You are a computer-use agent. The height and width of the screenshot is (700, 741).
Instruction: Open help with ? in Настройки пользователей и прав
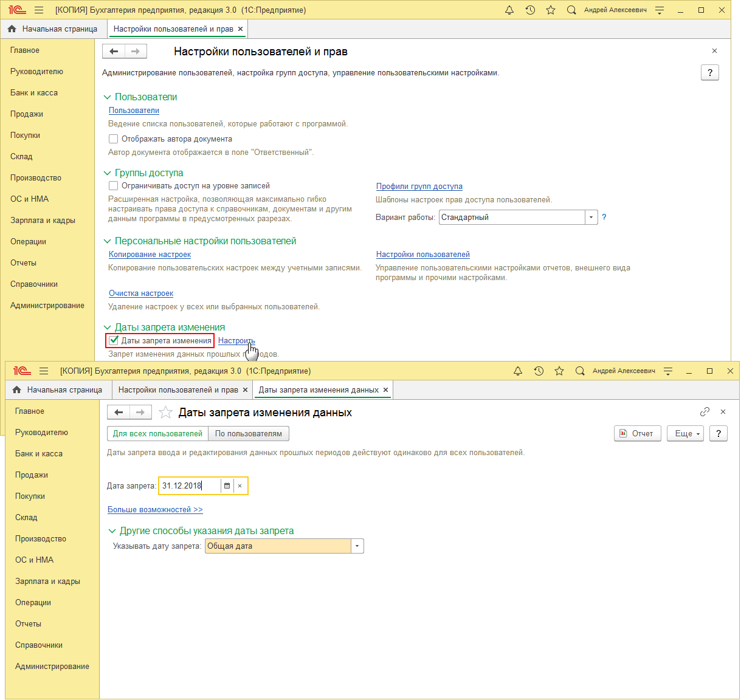pos(710,73)
